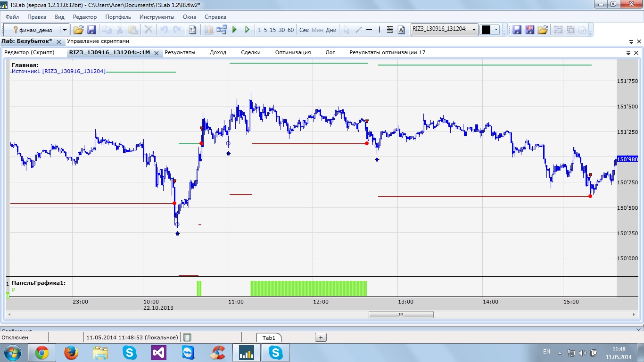644x362 pixels.
Task: Click the yellow open folder icon
Action: [x=78, y=30]
